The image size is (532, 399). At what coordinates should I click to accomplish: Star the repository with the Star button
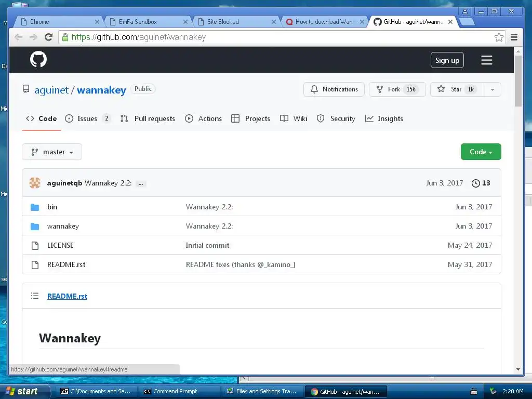(x=457, y=89)
